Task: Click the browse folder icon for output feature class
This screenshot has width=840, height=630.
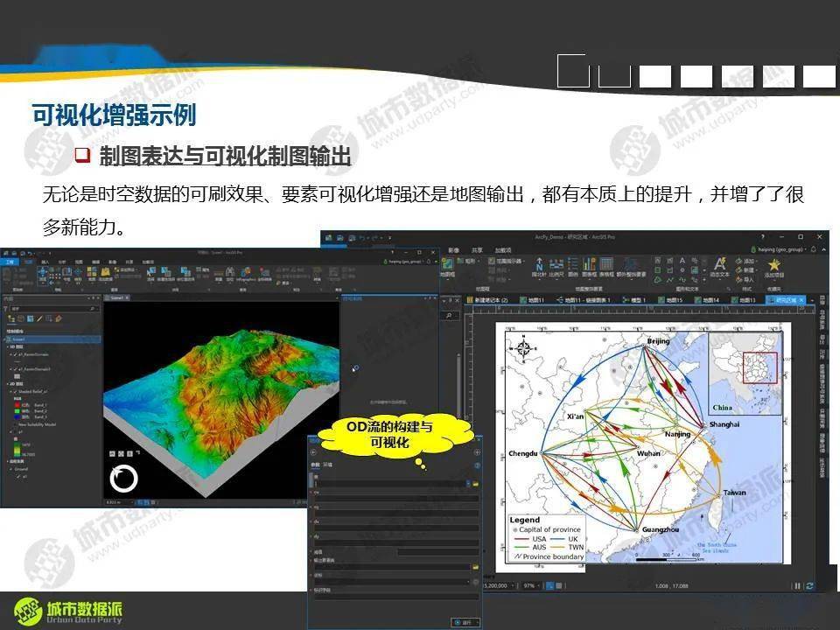Action: (475, 567)
